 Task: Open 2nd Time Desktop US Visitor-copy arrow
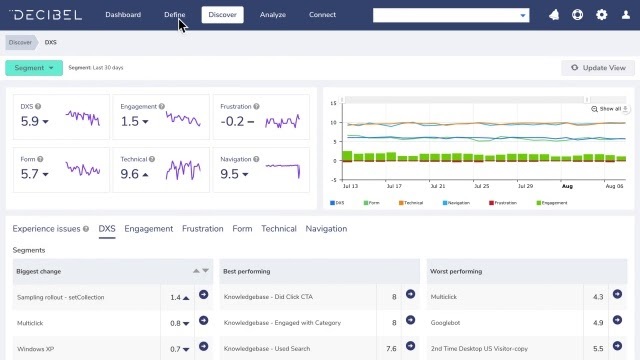coord(617,346)
